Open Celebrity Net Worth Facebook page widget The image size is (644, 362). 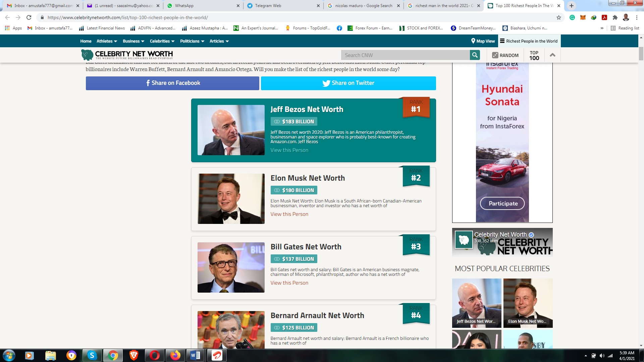(502, 242)
